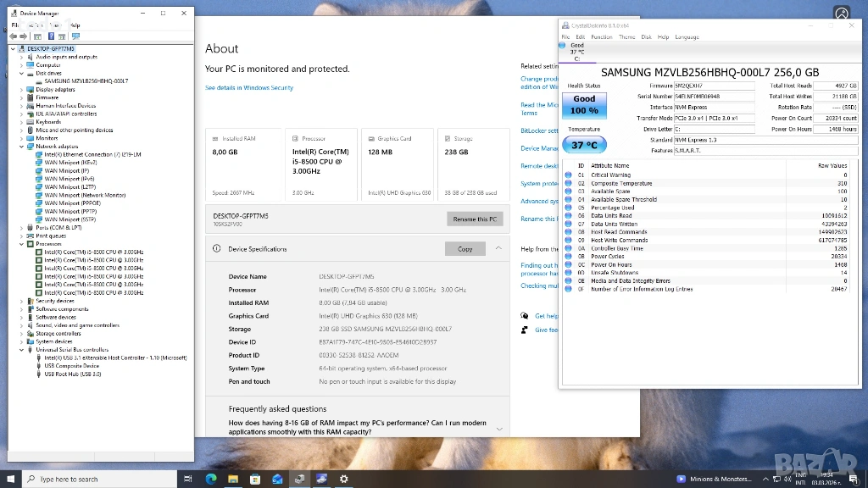Click the blue Help icon in Device Manager toolbar
The height and width of the screenshot is (488, 868).
tap(52, 36)
